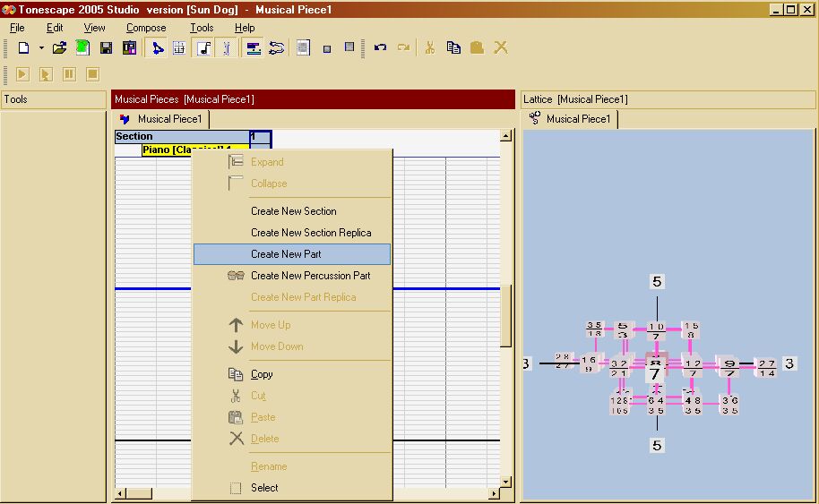819x504 pixels.
Task: Click the Save All toolbar icon
Action: click(x=129, y=48)
